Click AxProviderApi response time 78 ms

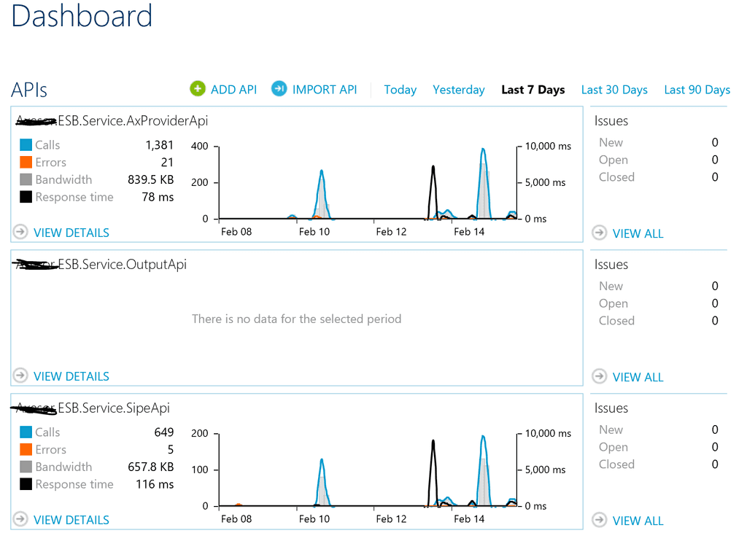158,197
